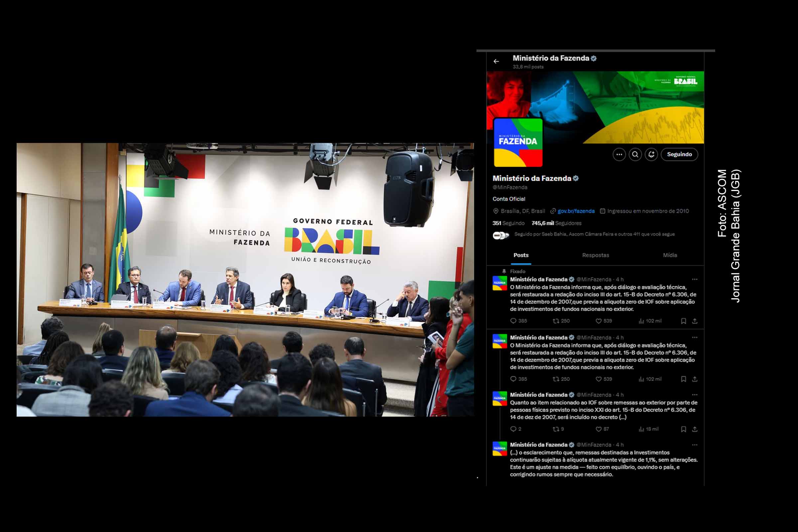Open more options on 'Quanto ao item' post

click(x=695, y=395)
